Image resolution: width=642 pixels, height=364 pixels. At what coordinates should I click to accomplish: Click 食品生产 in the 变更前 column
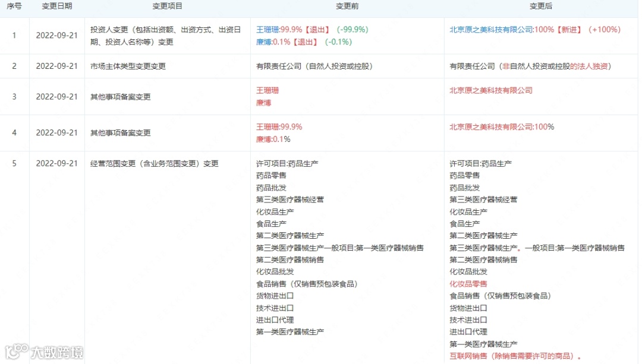(x=271, y=224)
